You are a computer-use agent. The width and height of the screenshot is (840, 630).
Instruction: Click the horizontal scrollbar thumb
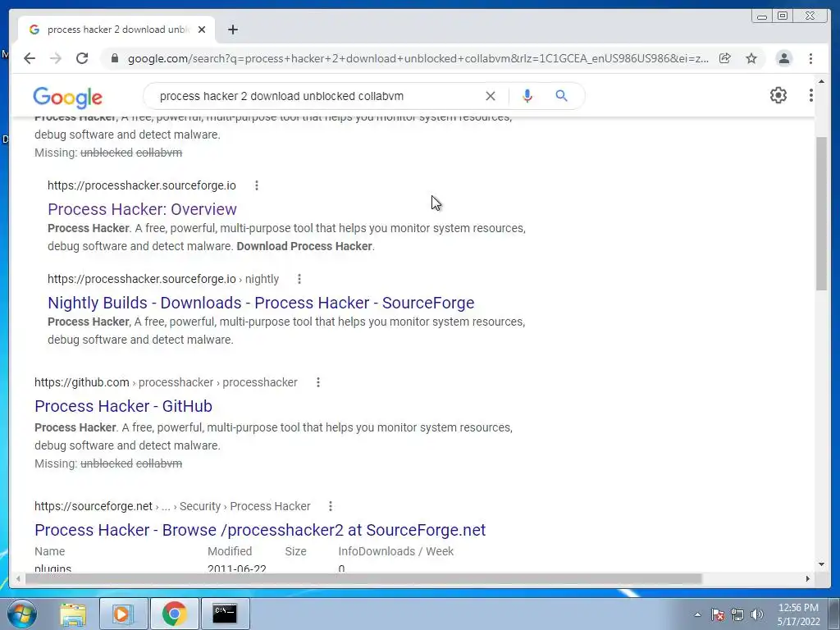click(x=363, y=578)
